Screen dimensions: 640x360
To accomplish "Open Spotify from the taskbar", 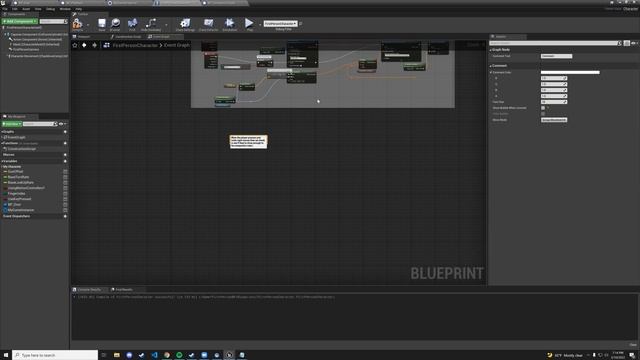I will [179, 355].
